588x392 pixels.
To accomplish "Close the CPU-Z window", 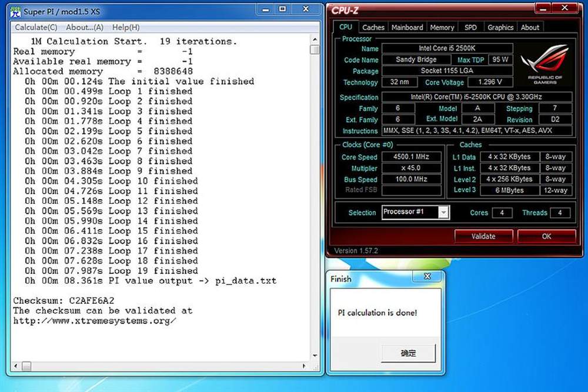I will (564, 8).
